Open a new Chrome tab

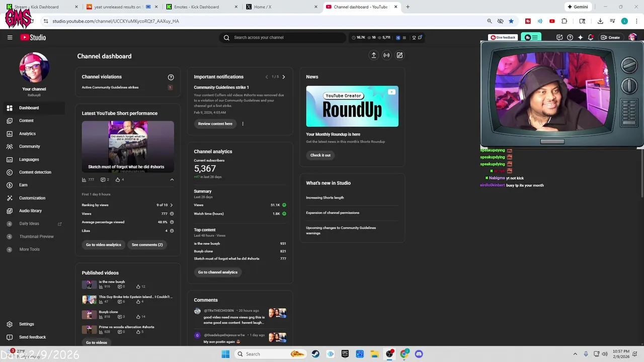tap(408, 7)
